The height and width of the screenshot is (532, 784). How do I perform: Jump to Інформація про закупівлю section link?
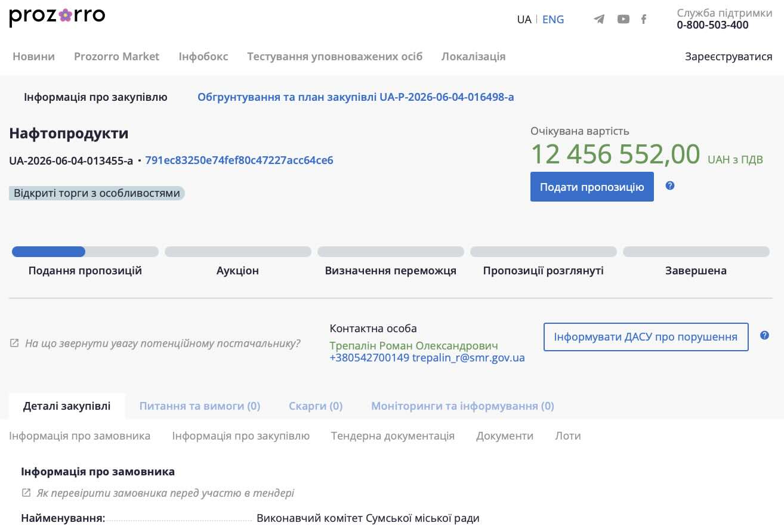coord(241,436)
